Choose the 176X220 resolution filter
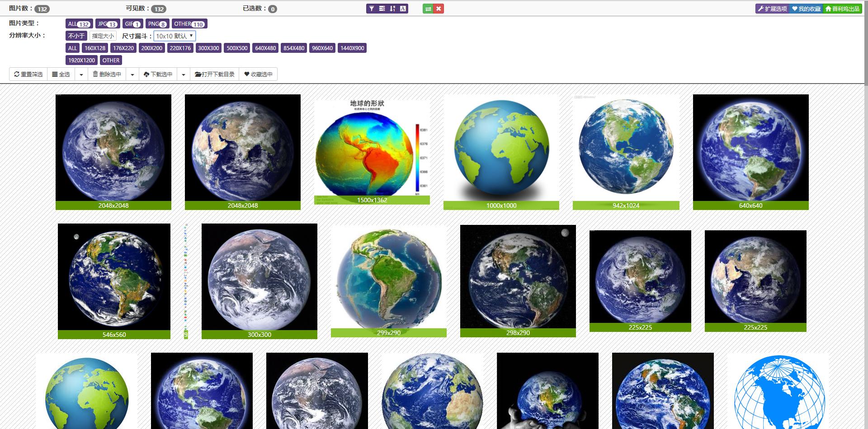This screenshot has height=429, width=868. click(x=123, y=48)
